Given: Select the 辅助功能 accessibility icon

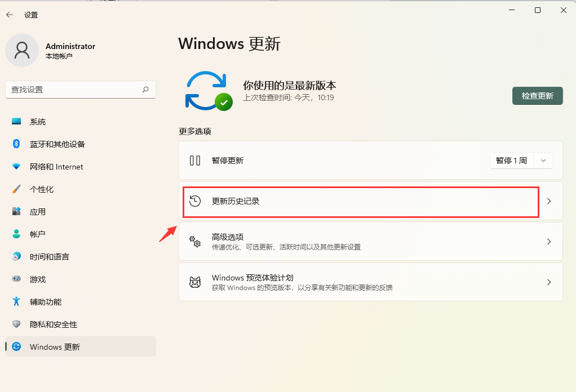Looking at the screenshot, I should pos(15,302).
